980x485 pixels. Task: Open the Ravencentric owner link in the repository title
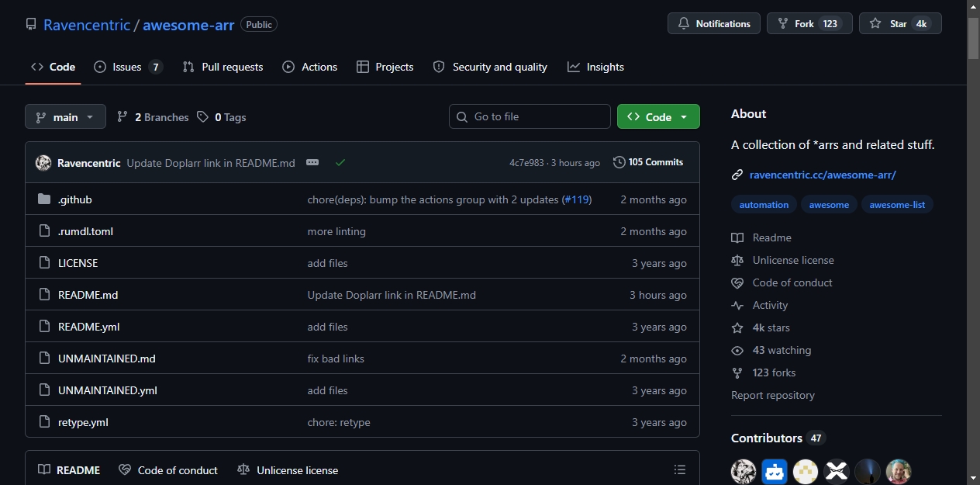click(x=87, y=24)
